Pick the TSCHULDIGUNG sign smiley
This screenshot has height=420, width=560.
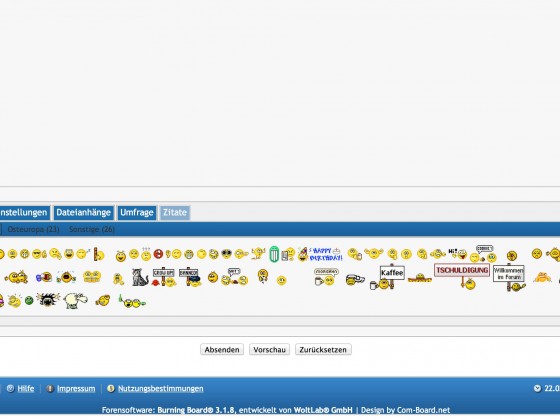tap(462, 276)
